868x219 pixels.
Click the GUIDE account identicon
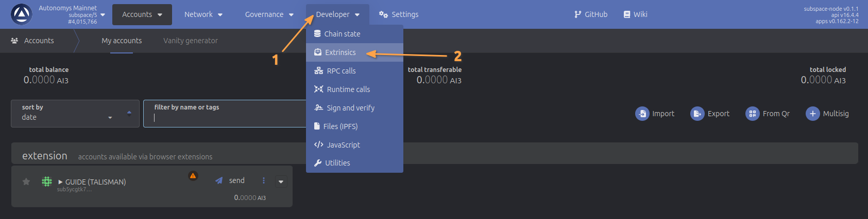(47, 181)
